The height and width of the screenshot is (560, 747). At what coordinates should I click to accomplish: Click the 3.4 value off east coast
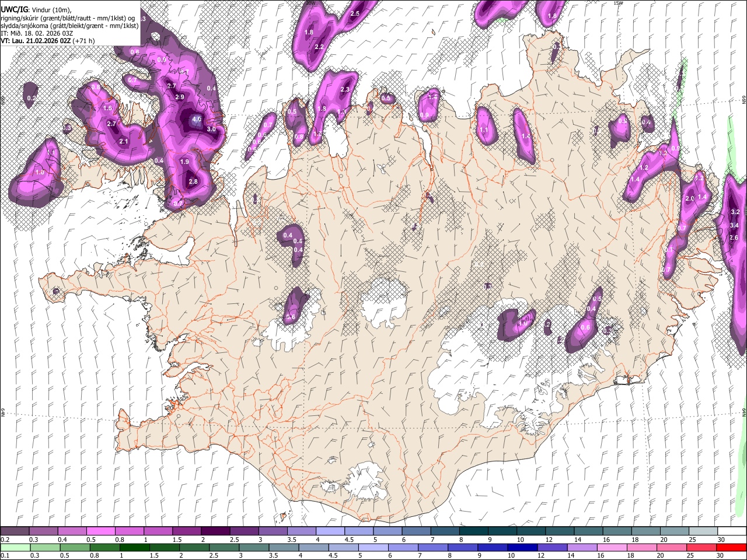734,225
